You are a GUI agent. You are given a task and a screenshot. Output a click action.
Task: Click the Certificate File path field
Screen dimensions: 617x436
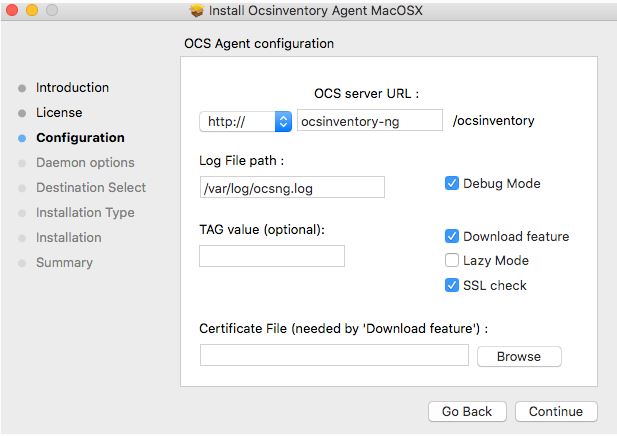coord(333,355)
